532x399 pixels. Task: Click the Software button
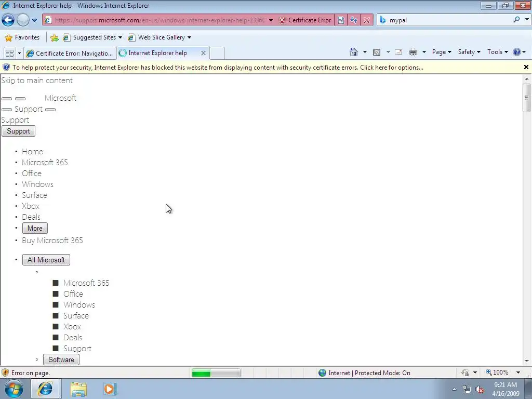tap(61, 360)
